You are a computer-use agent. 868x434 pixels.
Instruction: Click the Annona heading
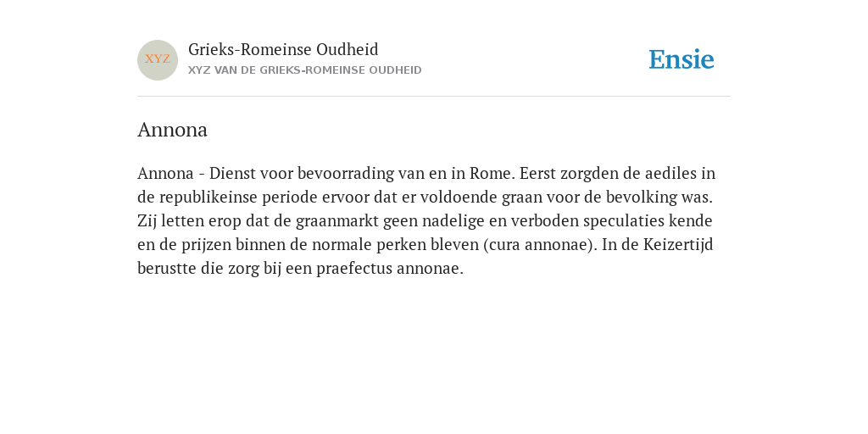click(172, 130)
